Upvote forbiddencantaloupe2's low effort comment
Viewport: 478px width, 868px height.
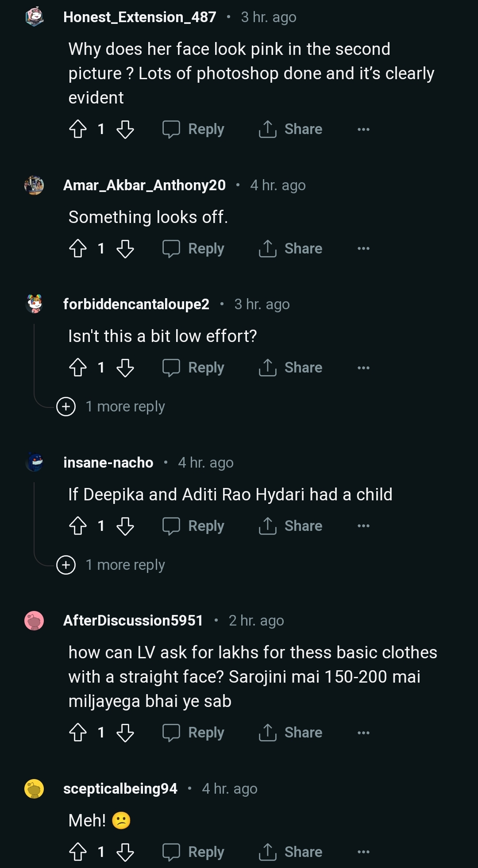[x=78, y=368]
